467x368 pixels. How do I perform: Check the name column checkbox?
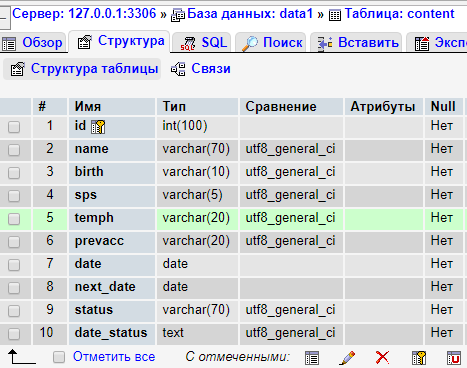pyautogui.click(x=14, y=150)
